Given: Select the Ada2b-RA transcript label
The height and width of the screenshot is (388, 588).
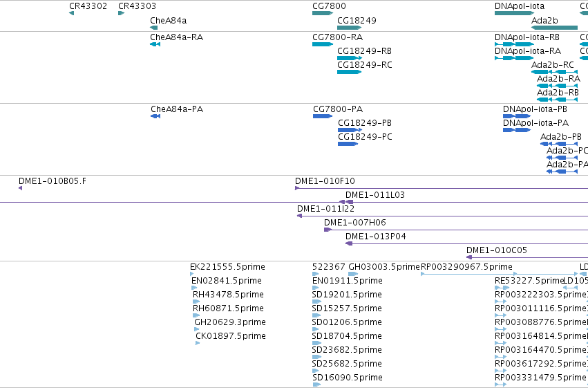Looking at the screenshot, I should 559,79.
